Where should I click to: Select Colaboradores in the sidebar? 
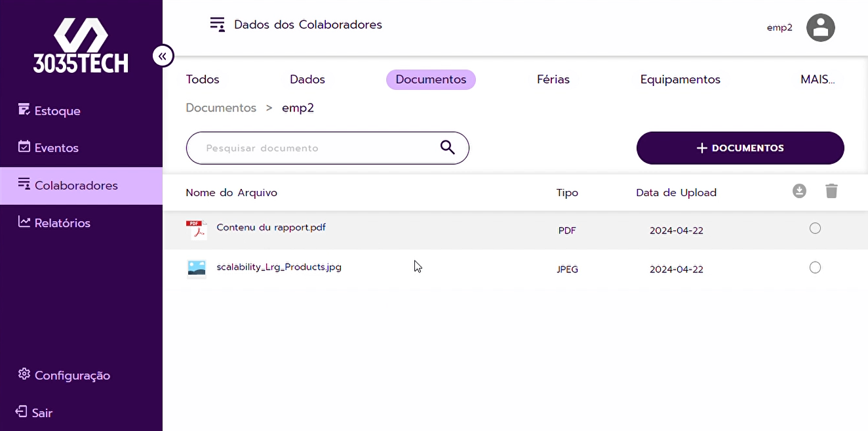point(81,186)
